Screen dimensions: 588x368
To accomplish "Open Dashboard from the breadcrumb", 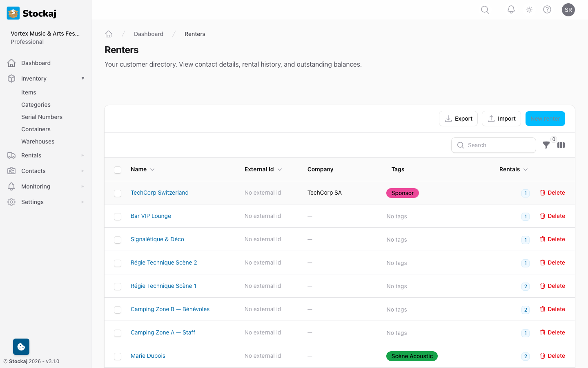I will (x=149, y=34).
